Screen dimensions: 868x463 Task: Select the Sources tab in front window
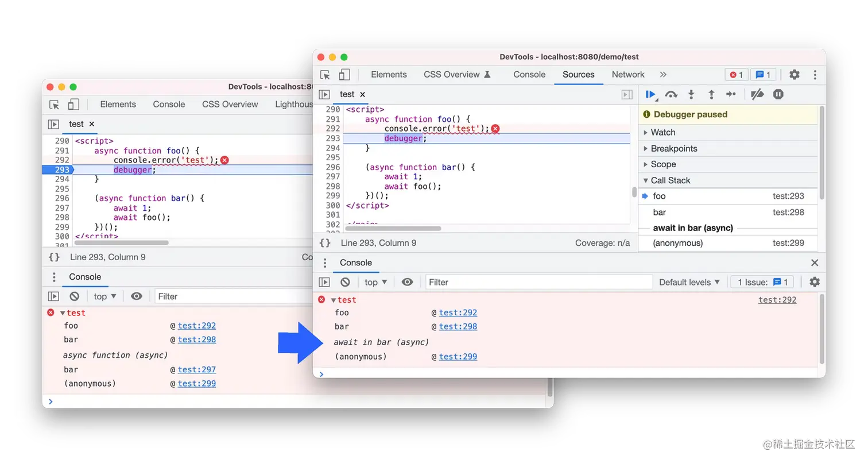point(578,75)
